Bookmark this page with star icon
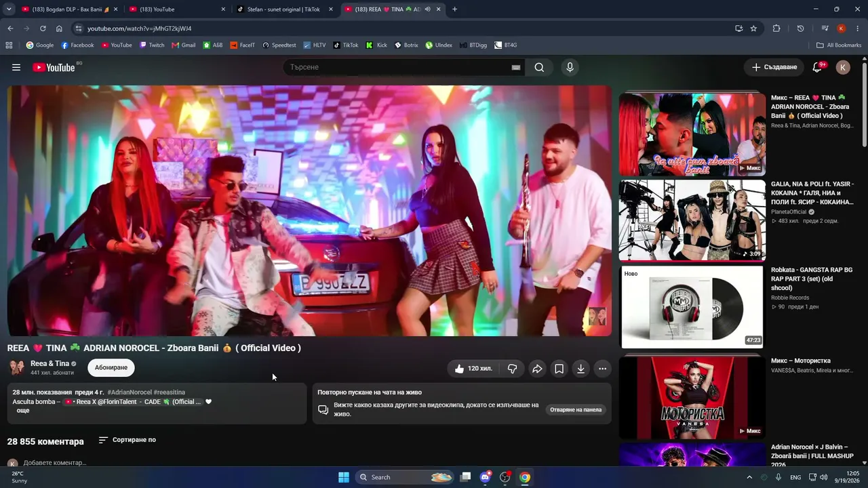Screen dimensions: 868x488 click(753, 28)
